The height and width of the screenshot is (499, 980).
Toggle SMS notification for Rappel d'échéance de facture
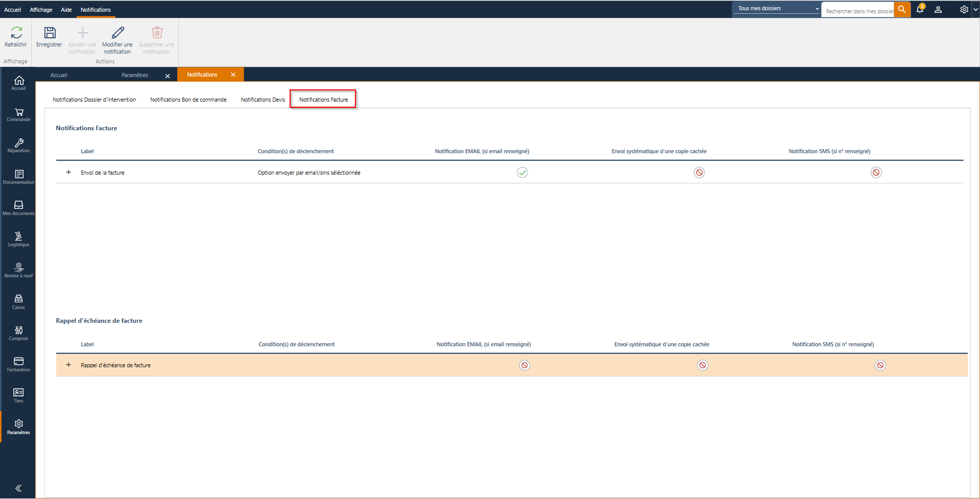coord(880,365)
